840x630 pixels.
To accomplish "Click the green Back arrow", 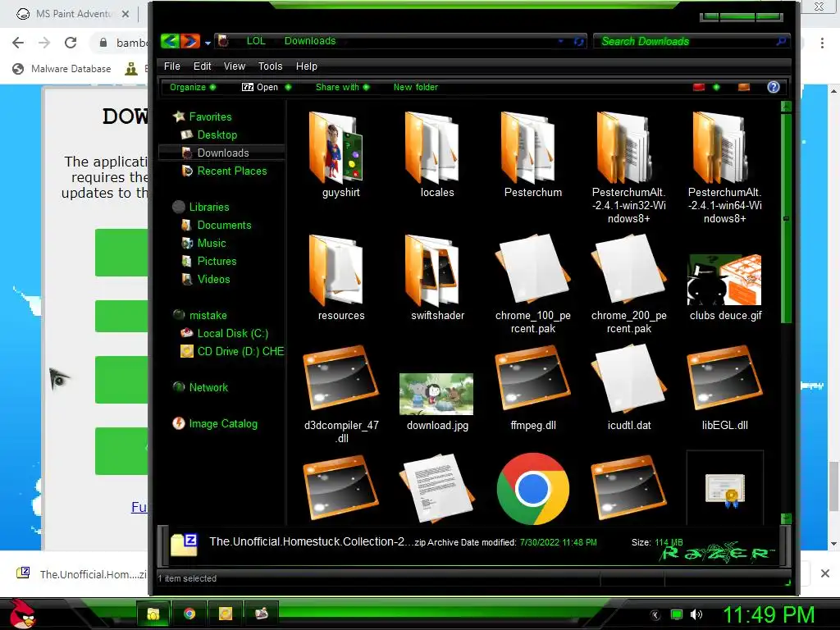I will pyautogui.click(x=170, y=41).
